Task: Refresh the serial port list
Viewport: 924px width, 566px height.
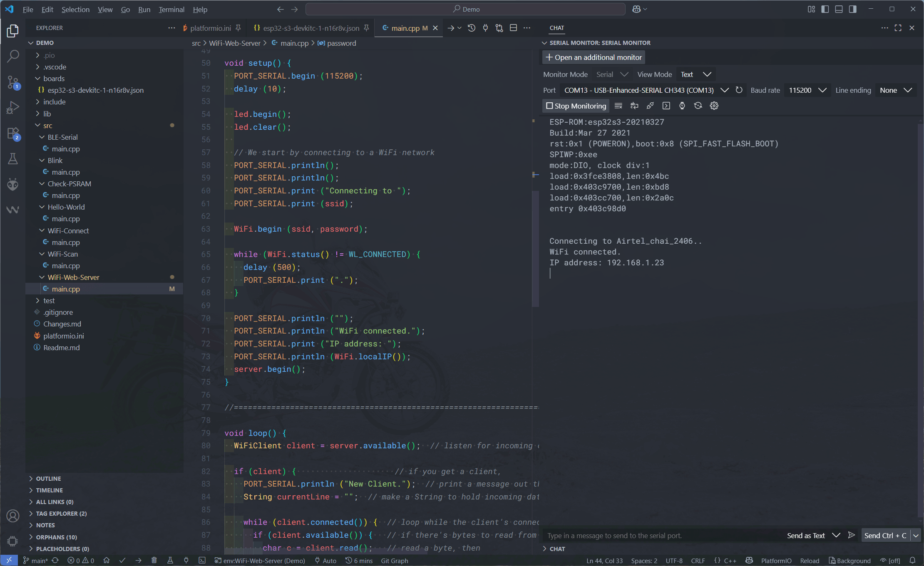Action: coord(739,90)
